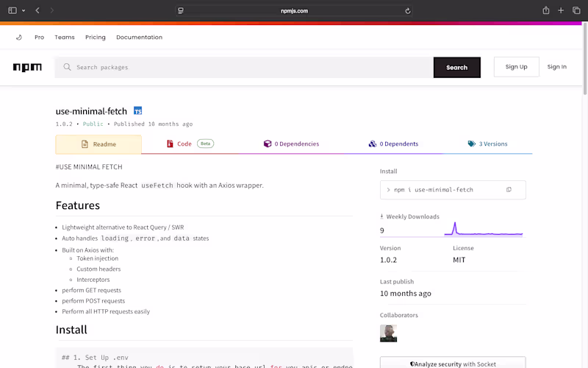Click the npm logo
Viewport: 588px width, 368px height.
[x=27, y=67]
